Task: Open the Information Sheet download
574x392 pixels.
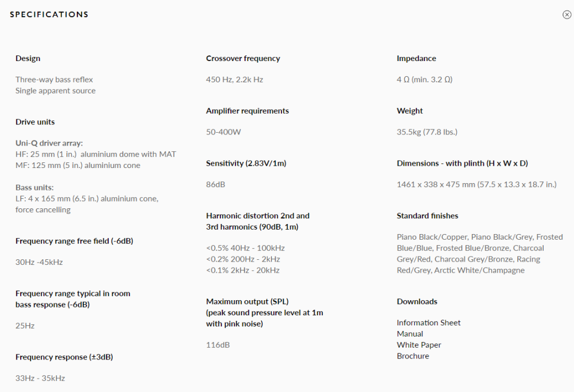Action: point(428,323)
